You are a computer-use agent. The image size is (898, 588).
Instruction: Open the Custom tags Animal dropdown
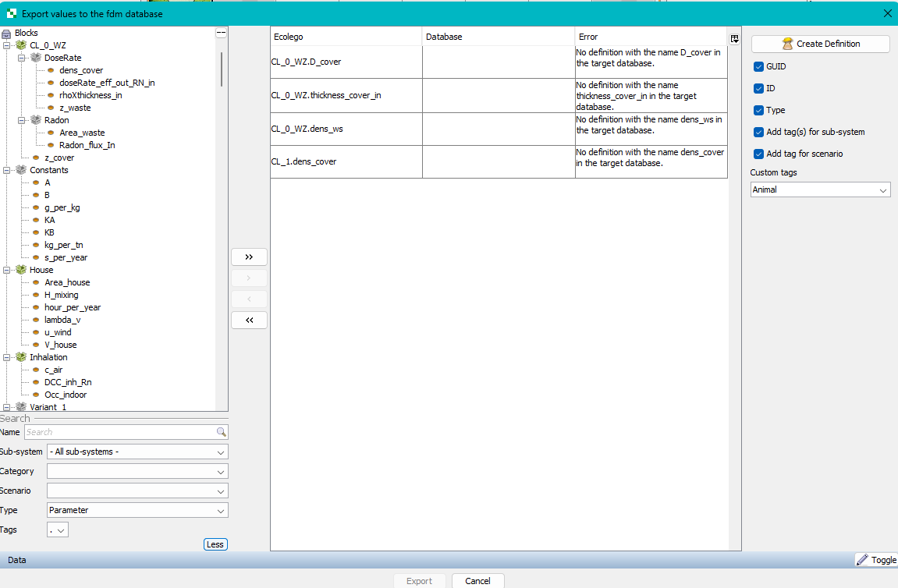(x=821, y=190)
